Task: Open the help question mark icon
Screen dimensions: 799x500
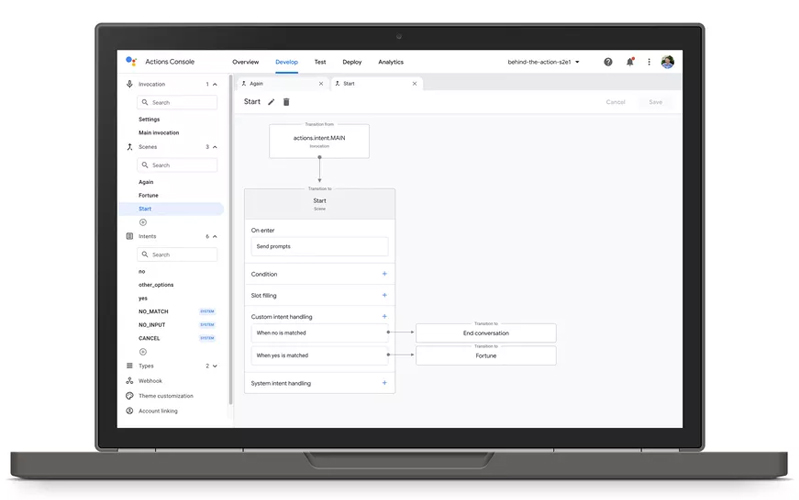Action: click(x=608, y=62)
